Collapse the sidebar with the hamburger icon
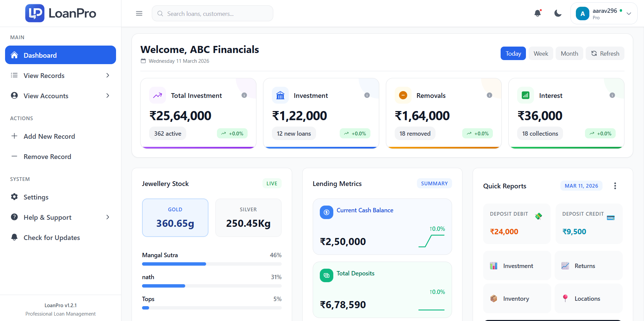The image size is (644, 321). click(x=139, y=13)
